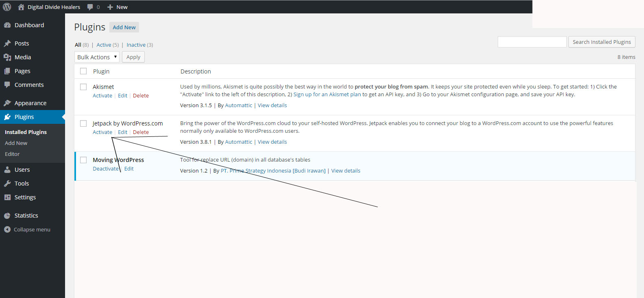644x298 pixels.
Task: Click the Description column header
Action: click(x=196, y=71)
